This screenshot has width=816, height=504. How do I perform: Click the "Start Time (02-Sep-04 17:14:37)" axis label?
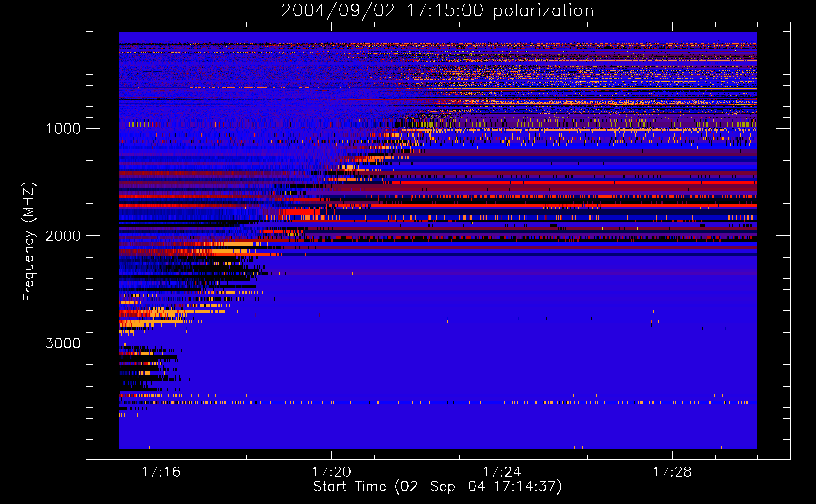click(x=437, y=487)
